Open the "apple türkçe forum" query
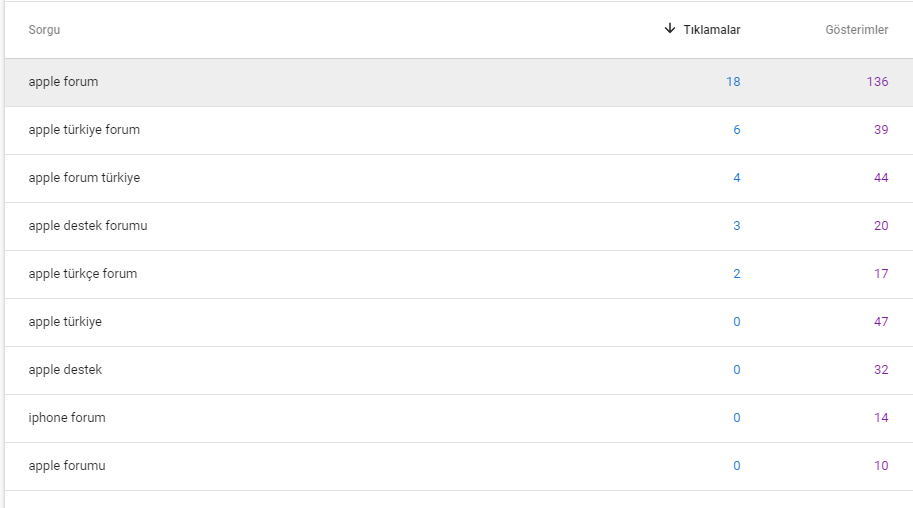913x508 pixels. point(459,274)
